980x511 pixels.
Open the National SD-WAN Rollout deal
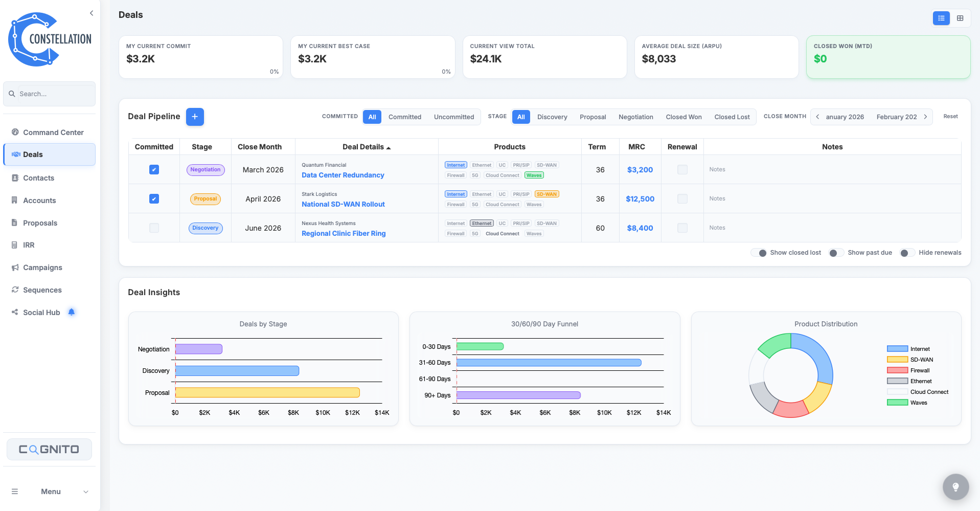pos(343,204)
